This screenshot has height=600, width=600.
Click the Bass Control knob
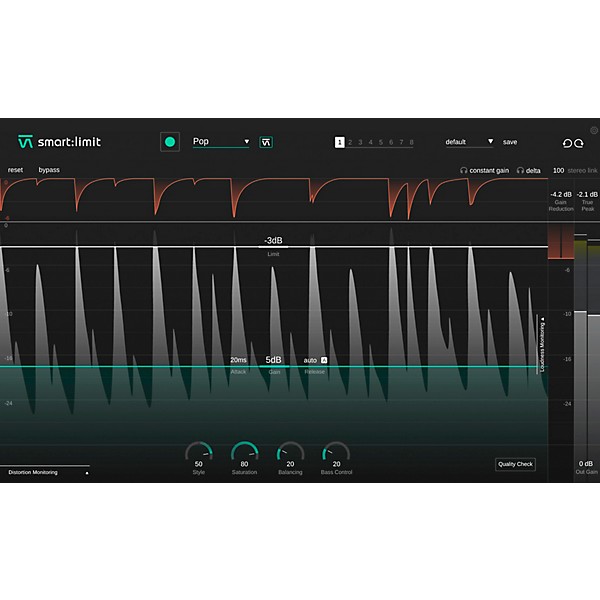[336, 453]
